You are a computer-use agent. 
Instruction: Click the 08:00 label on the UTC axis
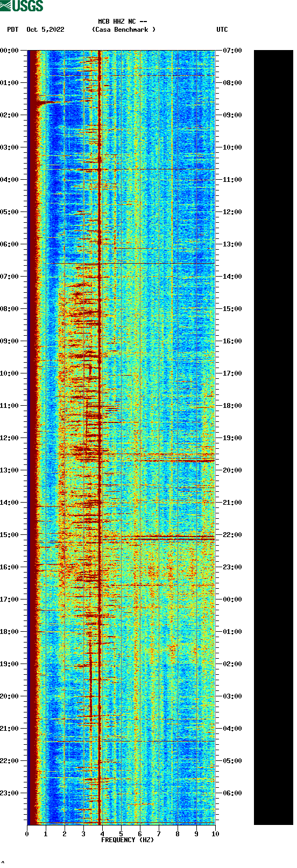[232, 83]
